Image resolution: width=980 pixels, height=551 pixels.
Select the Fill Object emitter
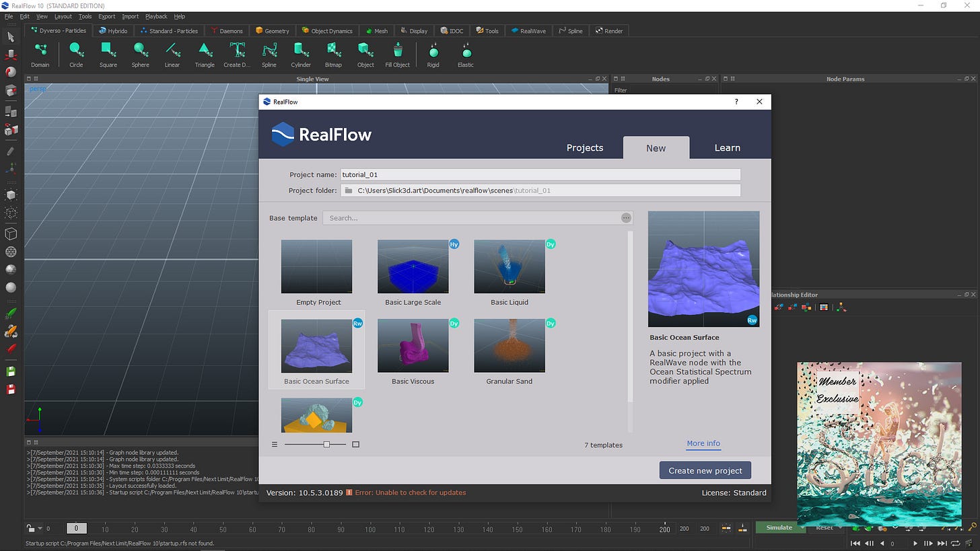click(x=397, y=54)
